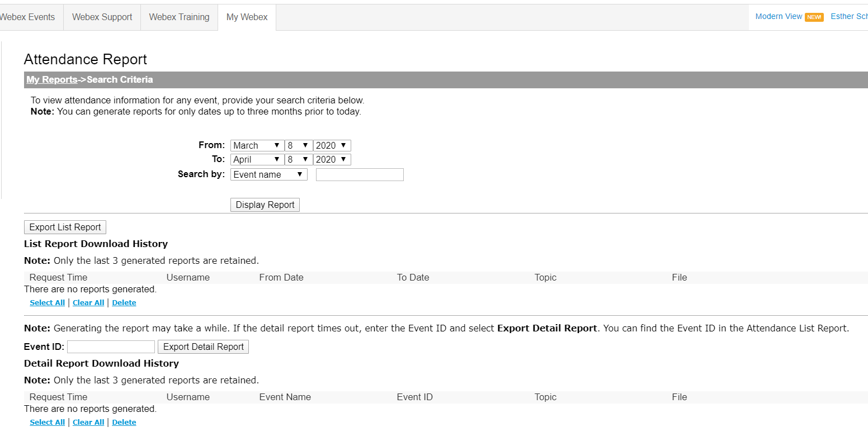Click the Detail Report Download History heading
This screenshot has width=868, height=446.
(x=101, y=363)
